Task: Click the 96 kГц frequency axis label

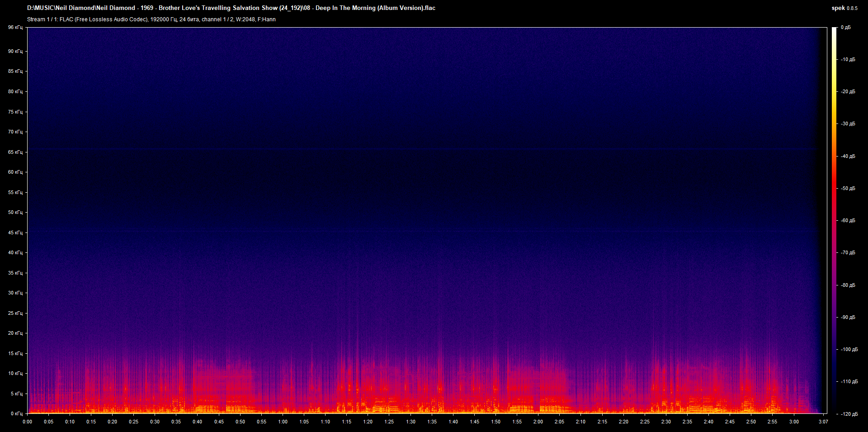Action: (14, 27)
